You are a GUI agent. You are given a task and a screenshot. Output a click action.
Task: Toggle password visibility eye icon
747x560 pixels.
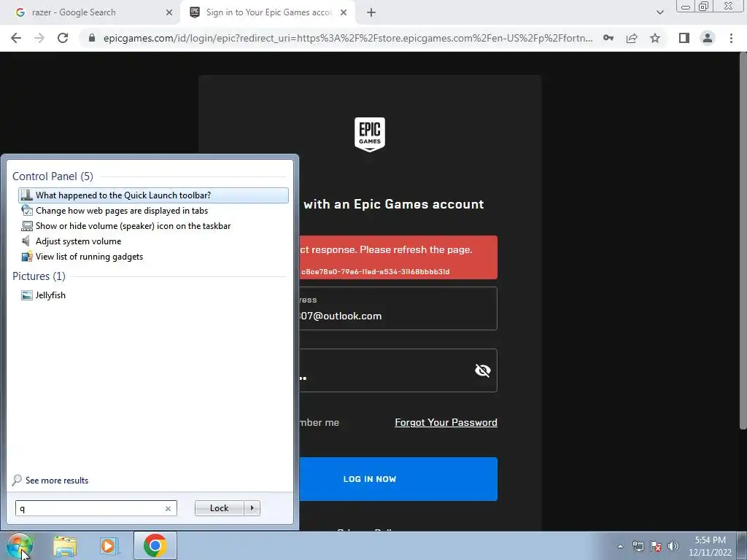pos(483,370)
